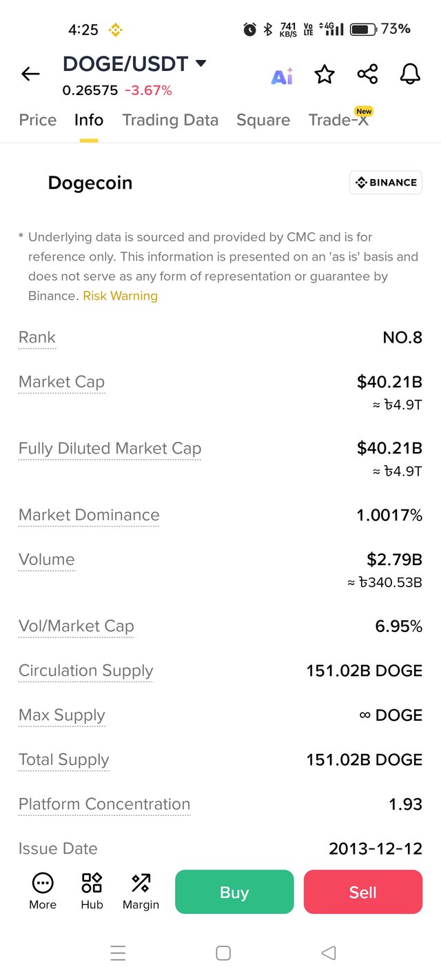This screenshot has width=441, height=980.
Task: Expand the DOGE/USDT pair dropdown
Action: 201,63
